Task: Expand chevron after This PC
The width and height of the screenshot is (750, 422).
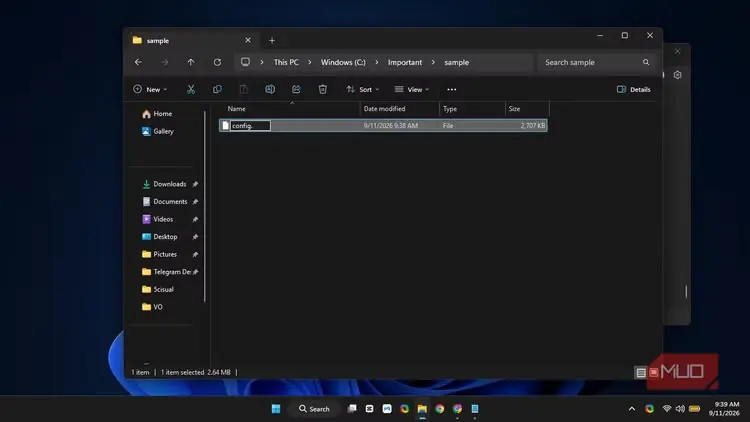Action: pyautogui.click(x=309, y=62)
